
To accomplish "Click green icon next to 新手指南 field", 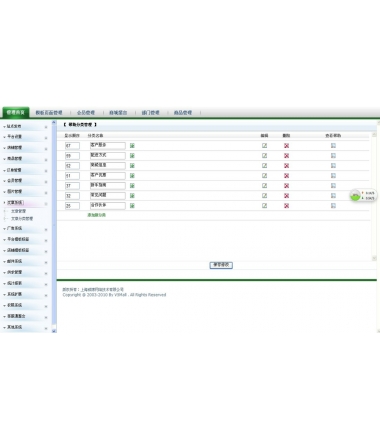I will [x=132, y=186].
